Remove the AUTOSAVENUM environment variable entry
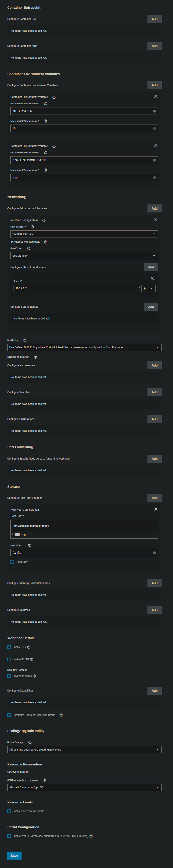This screenshot has height=868, width=173. (156, 96)
